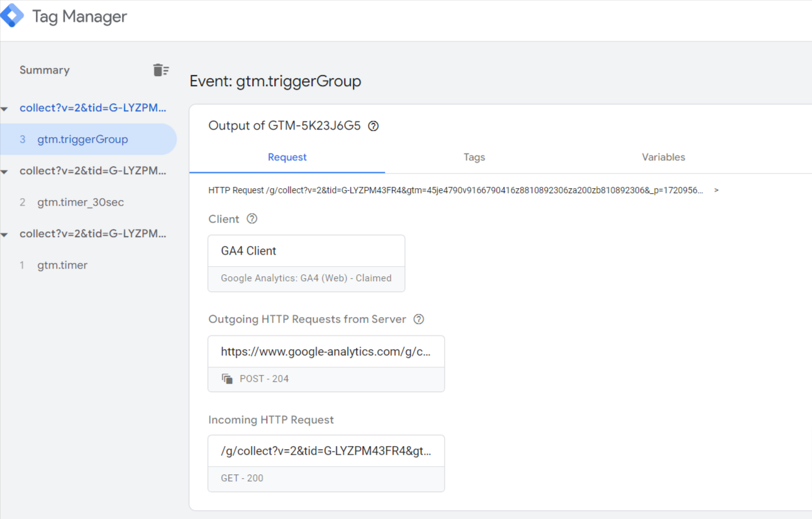Image resolution: width=812 pixels, height=519 pixels.
Task: Open the third collect?v=2 request entry
Action: [93, 233]
